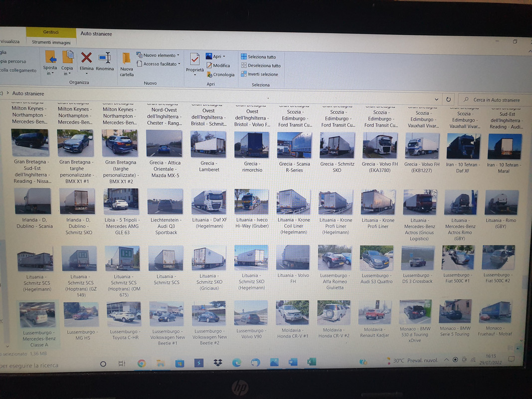Open the Gestisci ribbon tab
This screenshot has height=399, width=532.
point(51,32)
